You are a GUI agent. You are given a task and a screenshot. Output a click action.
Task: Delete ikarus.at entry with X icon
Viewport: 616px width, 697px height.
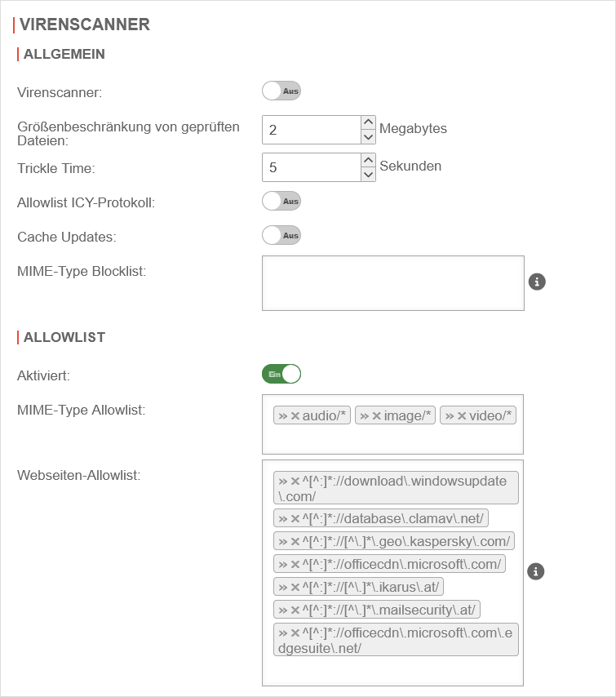295,587
